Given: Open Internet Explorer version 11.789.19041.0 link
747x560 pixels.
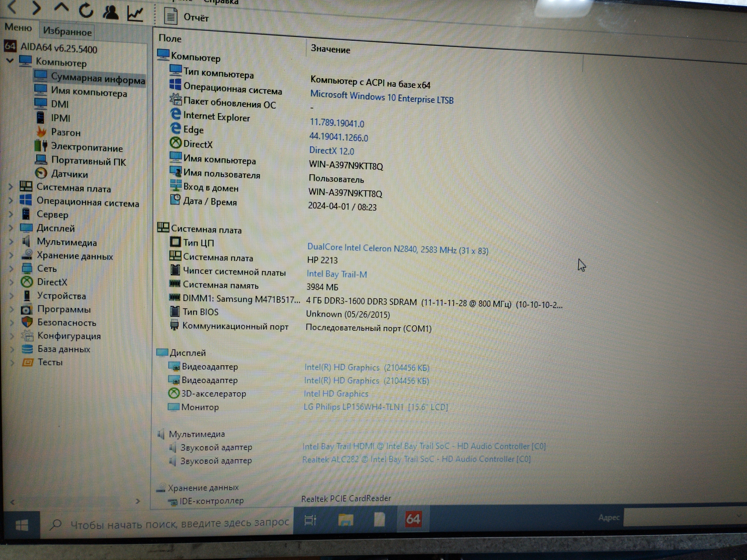Looking at the screenshot, I should pyautogui.click(x=337, y=123).
